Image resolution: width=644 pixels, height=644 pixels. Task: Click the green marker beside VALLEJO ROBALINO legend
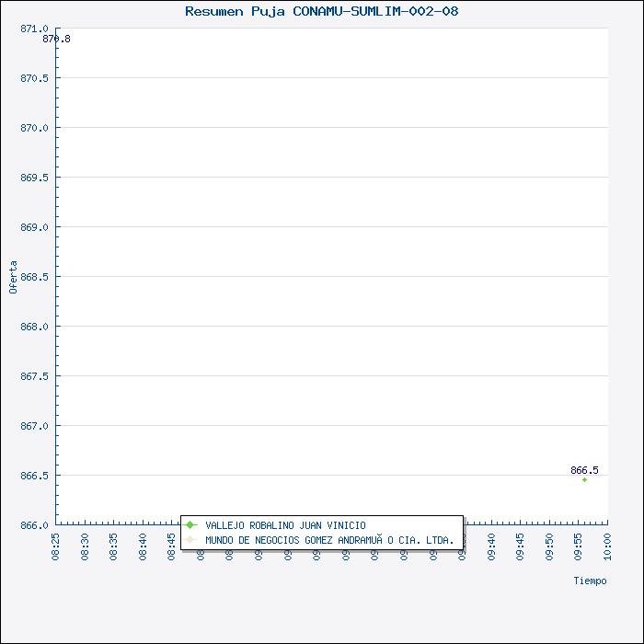pyautogui.click(x=190, y=525)
